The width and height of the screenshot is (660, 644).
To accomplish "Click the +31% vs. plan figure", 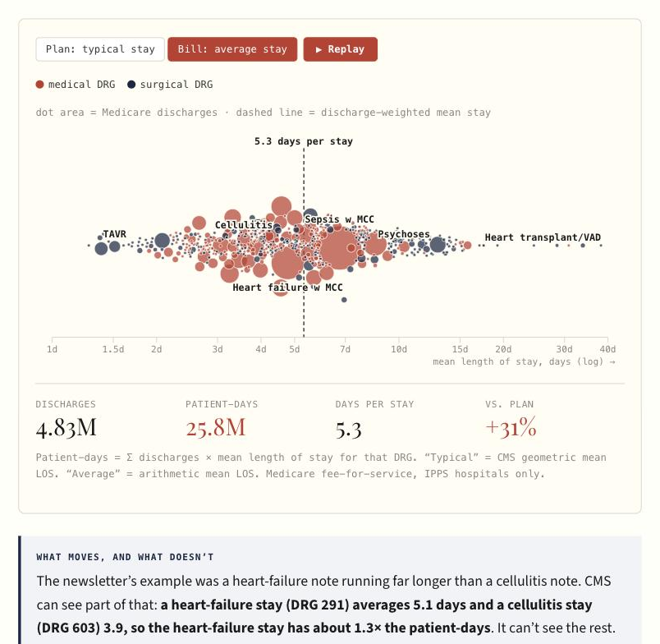I will pyautogui.click(x=511, y=427).
